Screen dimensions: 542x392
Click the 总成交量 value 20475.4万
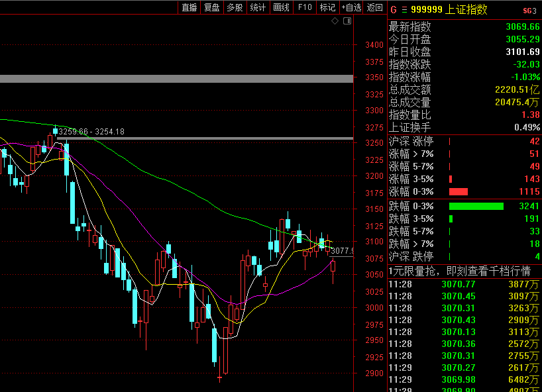(517, 102)
